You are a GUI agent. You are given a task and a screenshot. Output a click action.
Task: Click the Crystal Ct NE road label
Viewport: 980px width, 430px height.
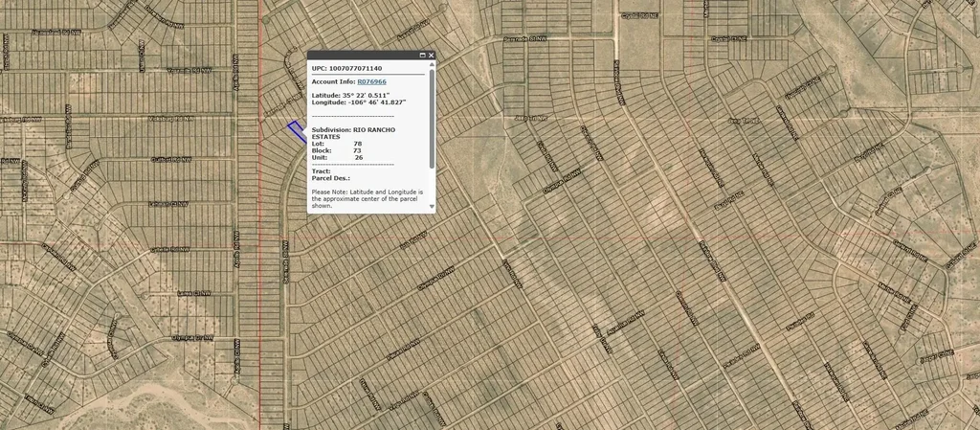727,39
